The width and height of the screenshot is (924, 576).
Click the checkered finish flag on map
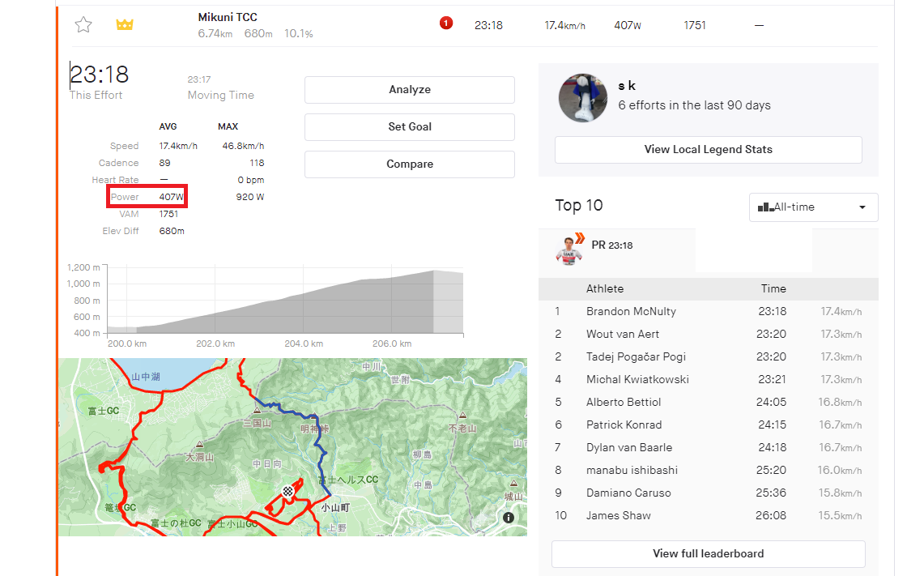point(287,492)
